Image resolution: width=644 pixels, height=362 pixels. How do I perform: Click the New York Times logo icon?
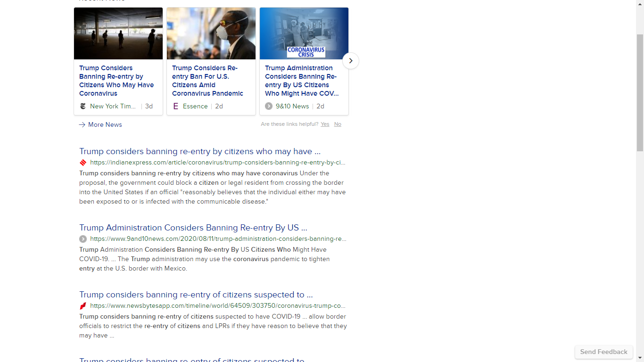(x=83, y=106)
